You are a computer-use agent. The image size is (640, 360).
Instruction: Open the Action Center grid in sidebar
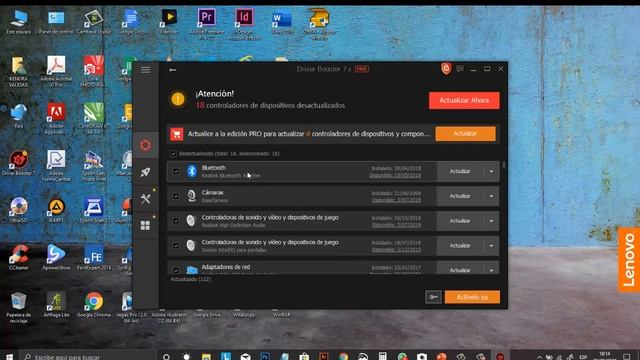145,225
